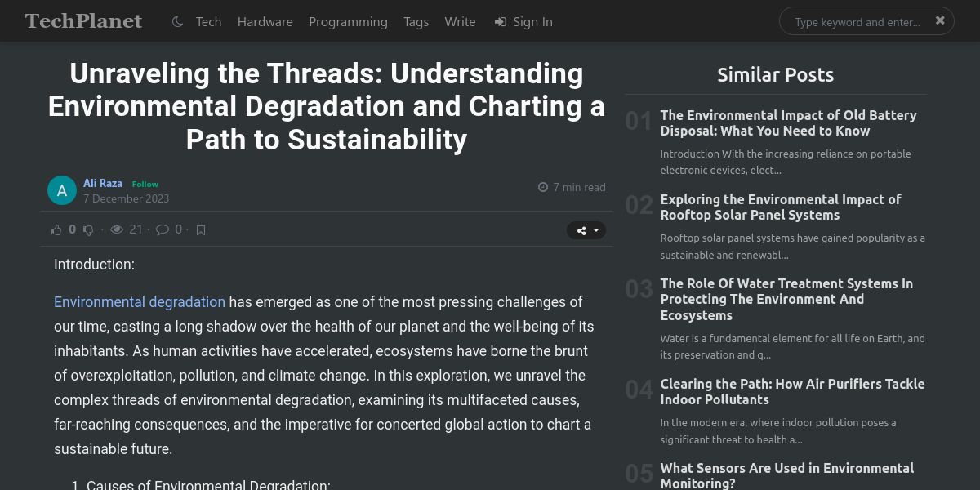The image size is (980, 490).
Task: Open the Tech menu item
Action: pyautogui.click(x=208, y=22)
